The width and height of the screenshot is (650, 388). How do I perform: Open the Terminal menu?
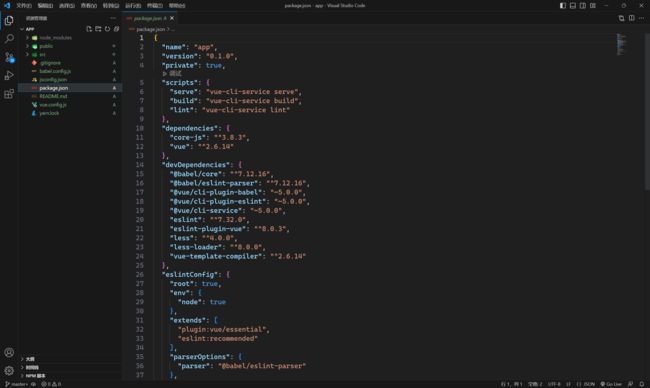click(155, 5)
